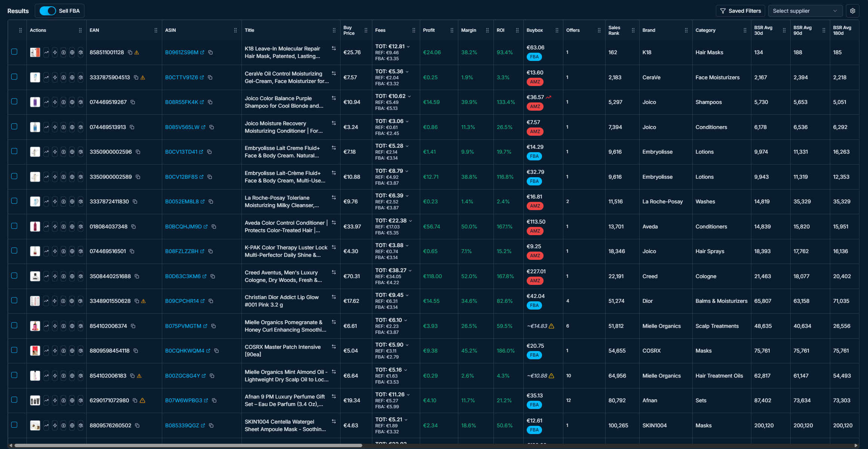Click warning icon next to Mielle ~€14.83 buybox price
Screen dimensions: 868x449
(552, 326)
